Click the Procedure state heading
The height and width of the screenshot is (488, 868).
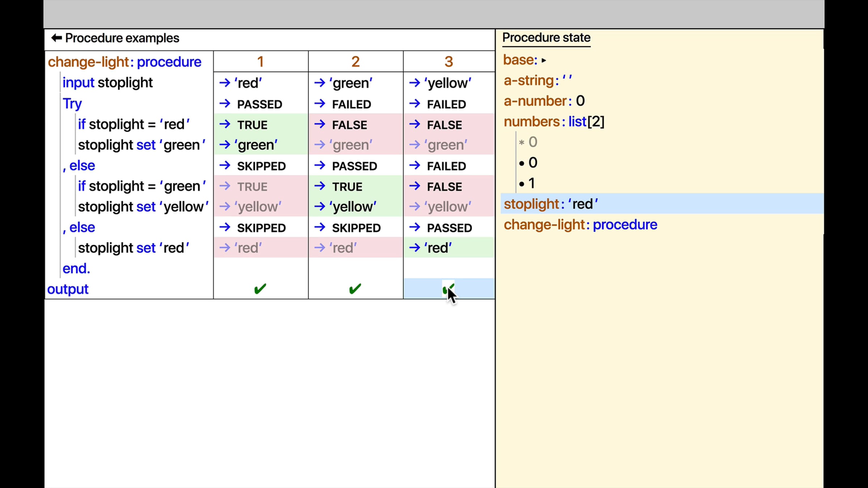546,38
